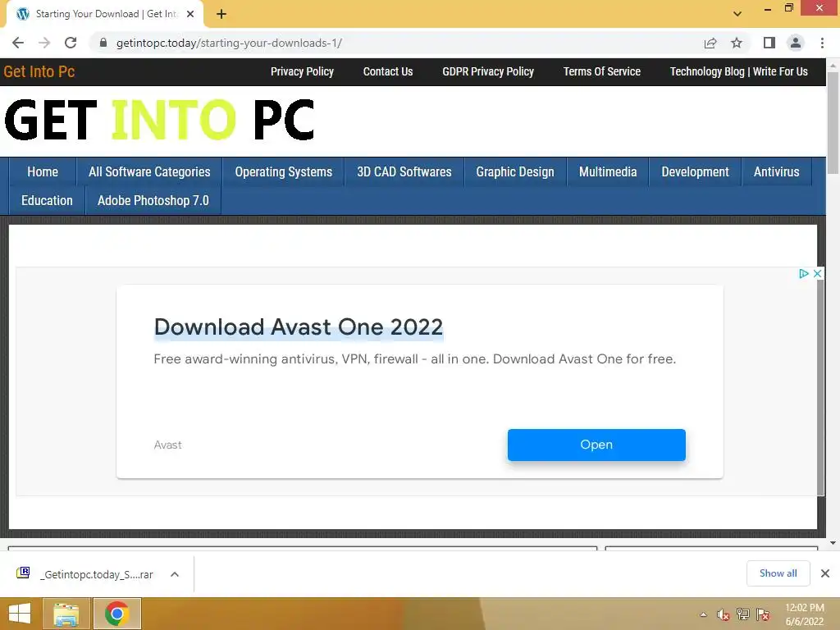The width and height of the screenshot is (840, 630).
Task: View site security lock information
Action: pyautogui.click(x=103, y=43)
